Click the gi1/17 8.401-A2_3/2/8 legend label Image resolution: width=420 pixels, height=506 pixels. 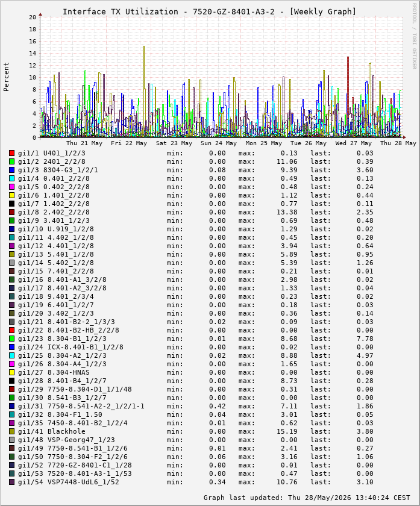coord(62,288)
